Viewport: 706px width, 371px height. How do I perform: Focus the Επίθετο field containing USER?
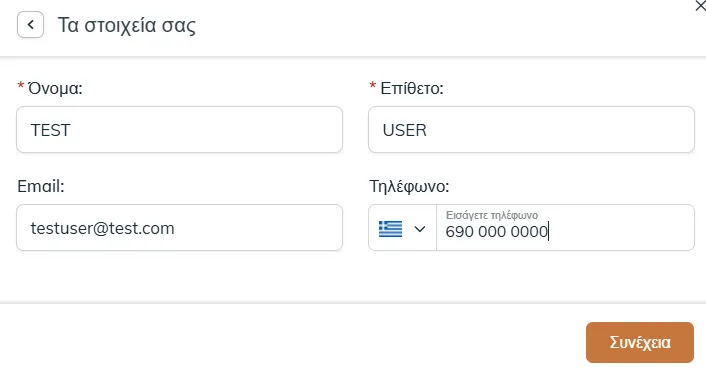(x=531, y=130)
